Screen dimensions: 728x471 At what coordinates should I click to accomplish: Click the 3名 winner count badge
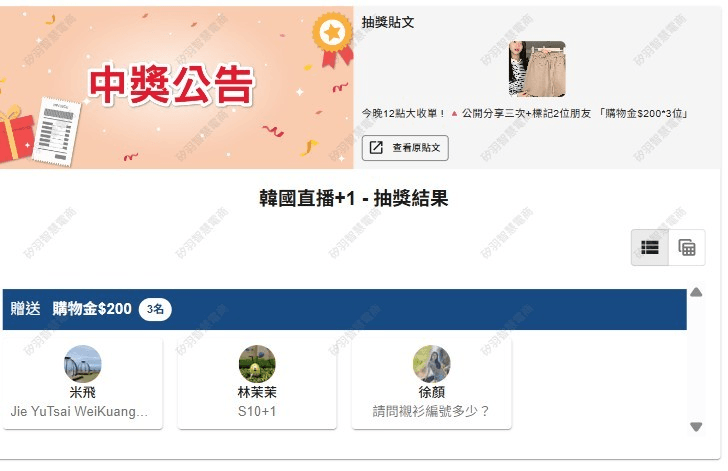tap(155, 309)
